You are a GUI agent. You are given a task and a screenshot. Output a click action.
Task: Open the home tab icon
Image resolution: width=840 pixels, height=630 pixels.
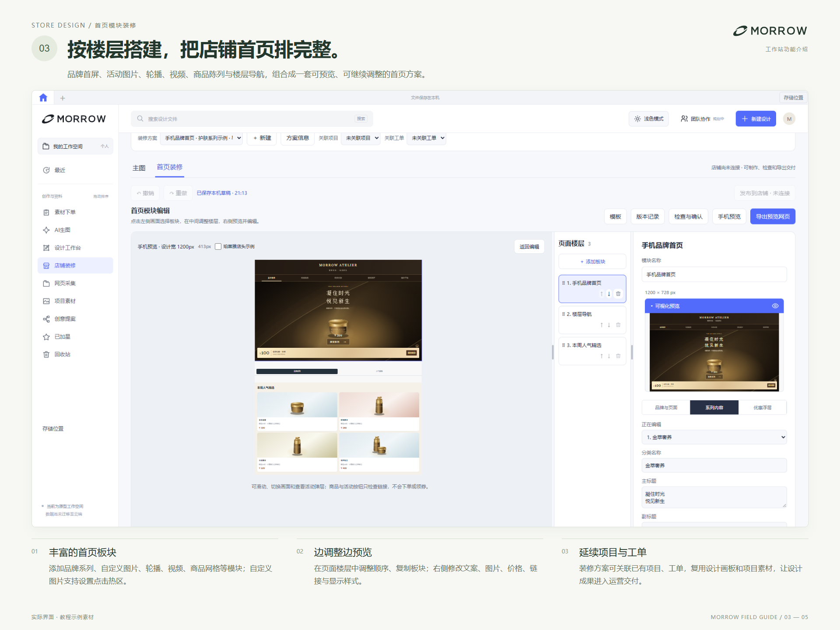(x=43, y=98)
